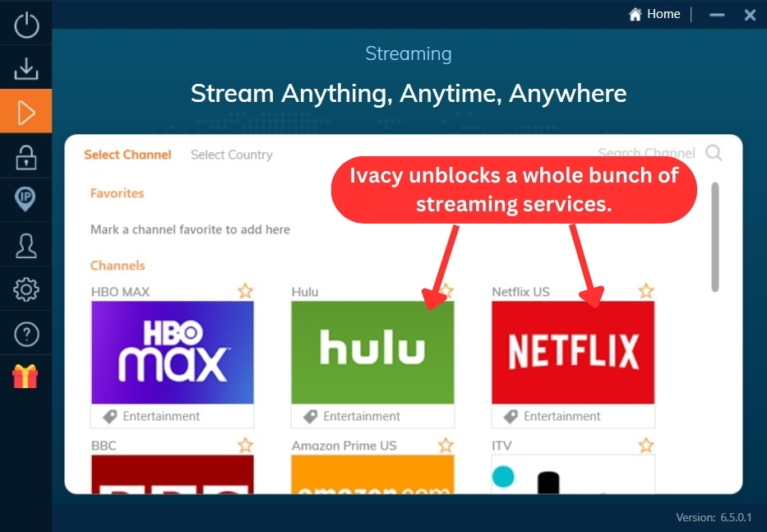Image resolution: width=767 pixels, height=532 pixels.
Task: Select the streaming play icon in sidebar
Action: tap(26, 112)
